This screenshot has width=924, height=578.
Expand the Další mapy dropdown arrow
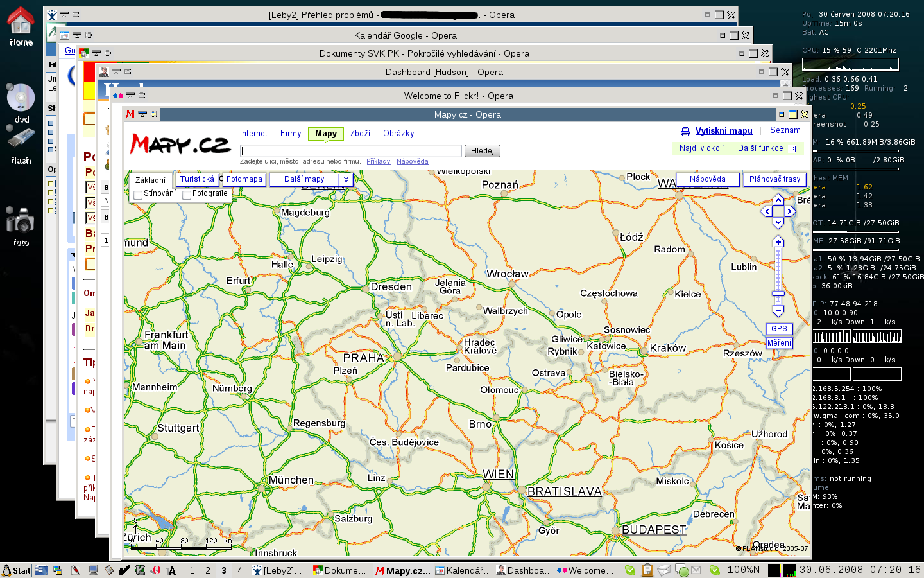(x=346, y=180)
